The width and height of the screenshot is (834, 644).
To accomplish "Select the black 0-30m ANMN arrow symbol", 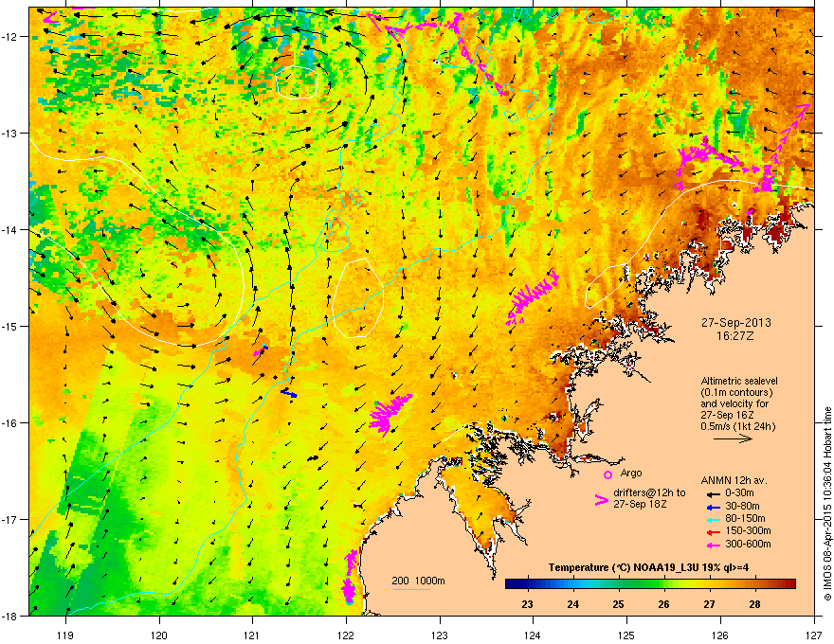I will click(x=713, y=493).
